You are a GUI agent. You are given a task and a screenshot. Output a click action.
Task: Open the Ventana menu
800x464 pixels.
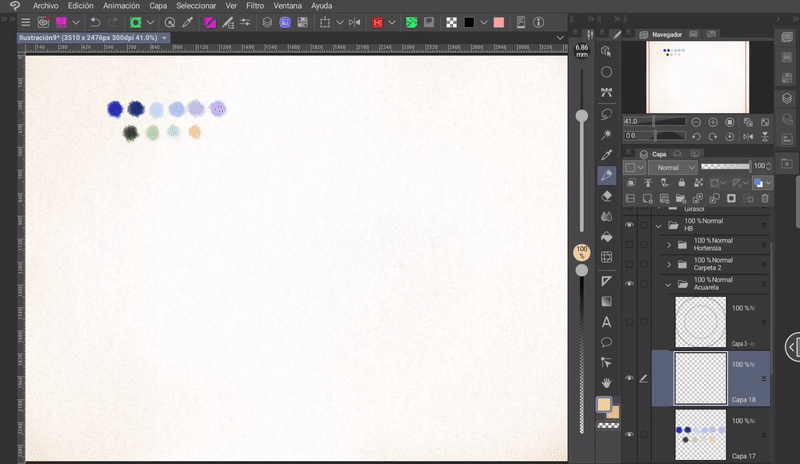click(287, 6)
